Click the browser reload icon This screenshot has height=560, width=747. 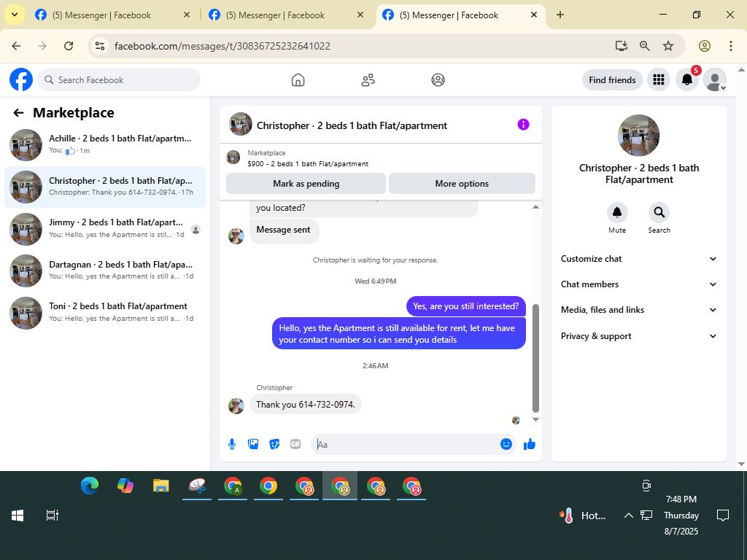[x=69, y=46]
